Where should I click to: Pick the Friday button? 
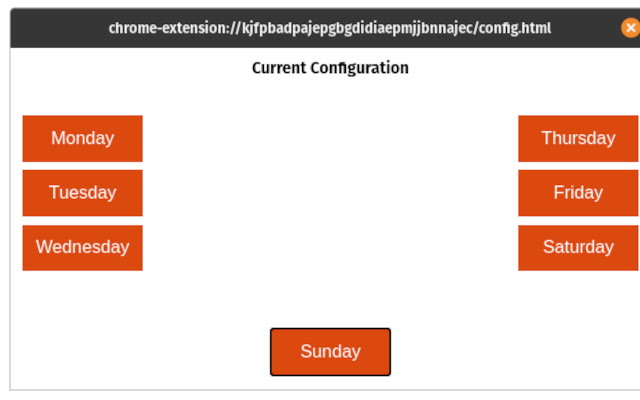tap(578, 193)
